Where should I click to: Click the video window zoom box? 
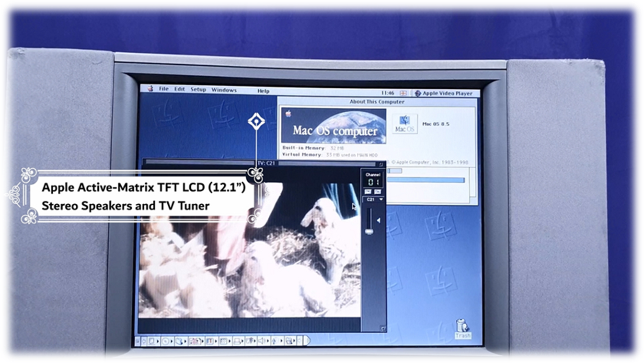click(380, 164)
